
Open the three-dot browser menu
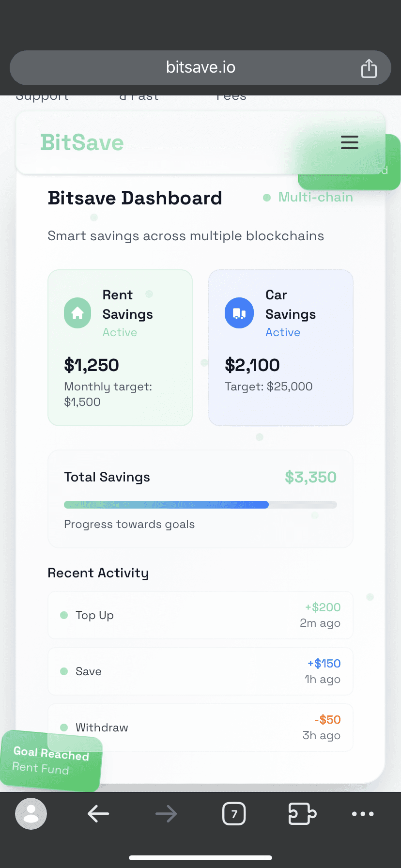coord(363,814)
